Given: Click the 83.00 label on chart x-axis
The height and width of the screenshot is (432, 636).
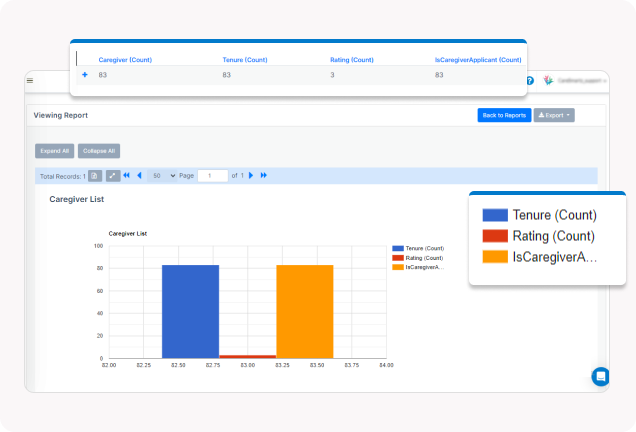Looking at the screenshot, I should [247, 365].
